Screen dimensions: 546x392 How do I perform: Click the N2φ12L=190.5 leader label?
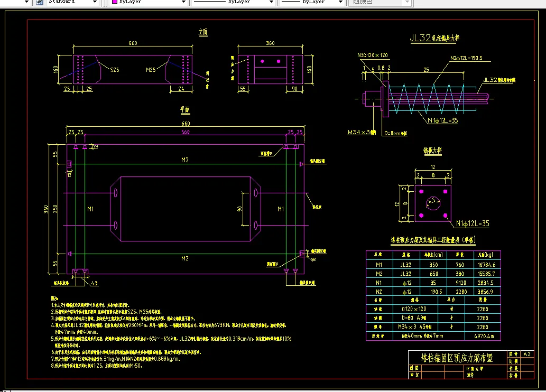(x=466, y=58)
